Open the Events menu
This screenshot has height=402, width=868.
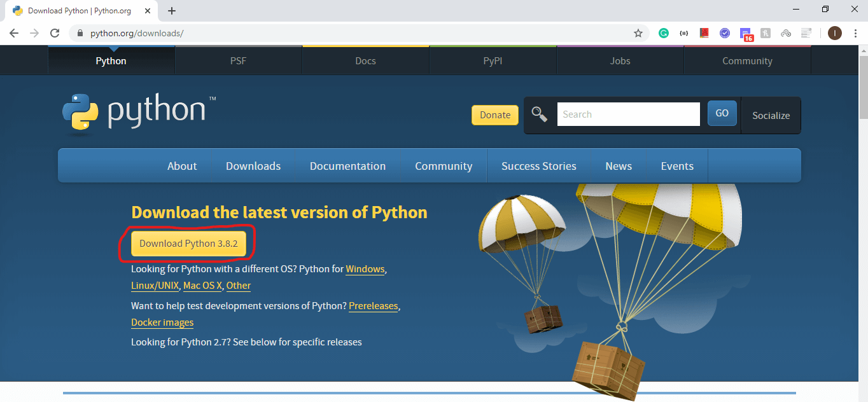pos(677,166)
